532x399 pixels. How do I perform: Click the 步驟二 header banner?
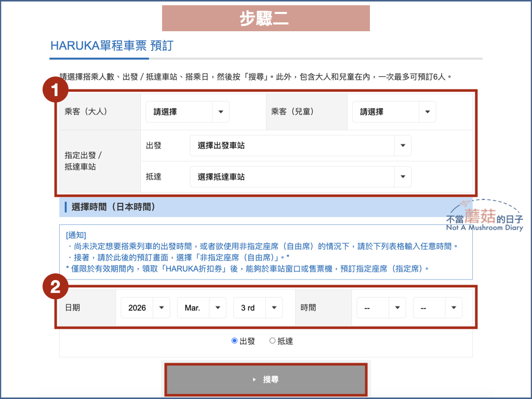point(266,18)
